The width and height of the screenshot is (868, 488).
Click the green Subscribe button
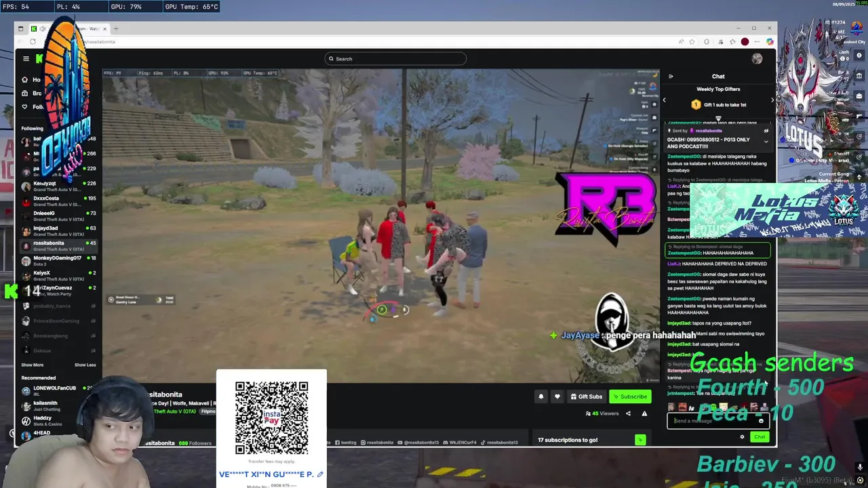pyautogui.click(x=630, y=396)
